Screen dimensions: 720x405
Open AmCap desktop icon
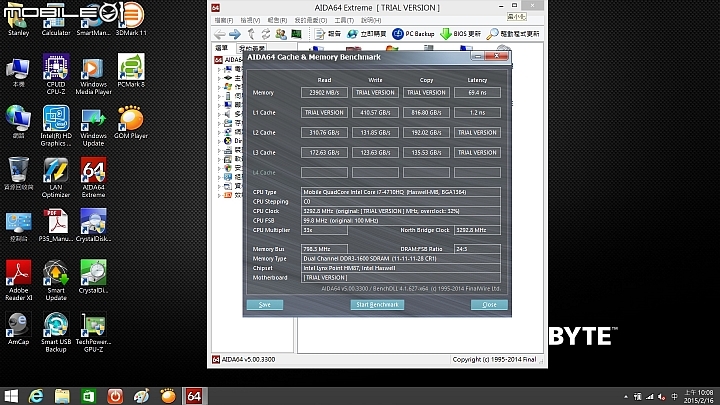pyautogui.click(x=18, y=328)
